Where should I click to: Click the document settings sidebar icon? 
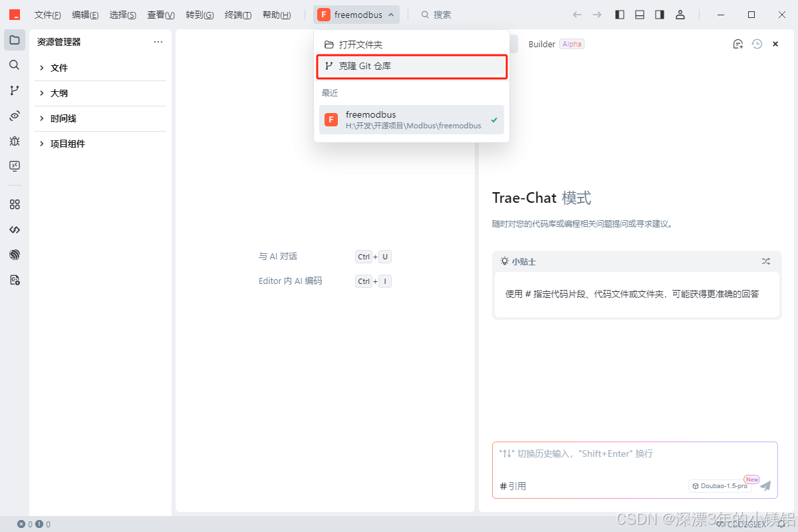[14, 280]
